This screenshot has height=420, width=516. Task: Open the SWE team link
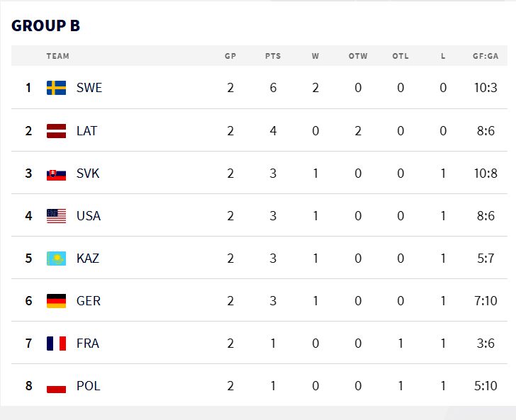click(x=89, y=88)
